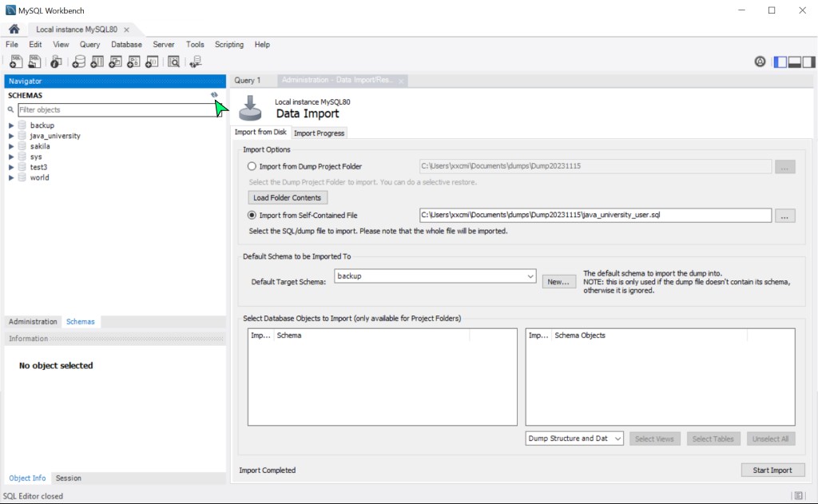
Task: Close the Local instance MySQL80 tab
Action: tap(126, 30)
